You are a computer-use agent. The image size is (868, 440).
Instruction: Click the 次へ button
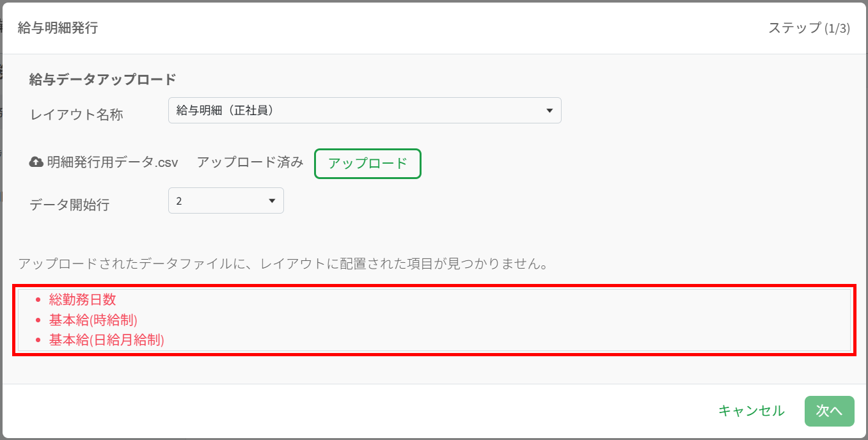(x=830, y=411)
